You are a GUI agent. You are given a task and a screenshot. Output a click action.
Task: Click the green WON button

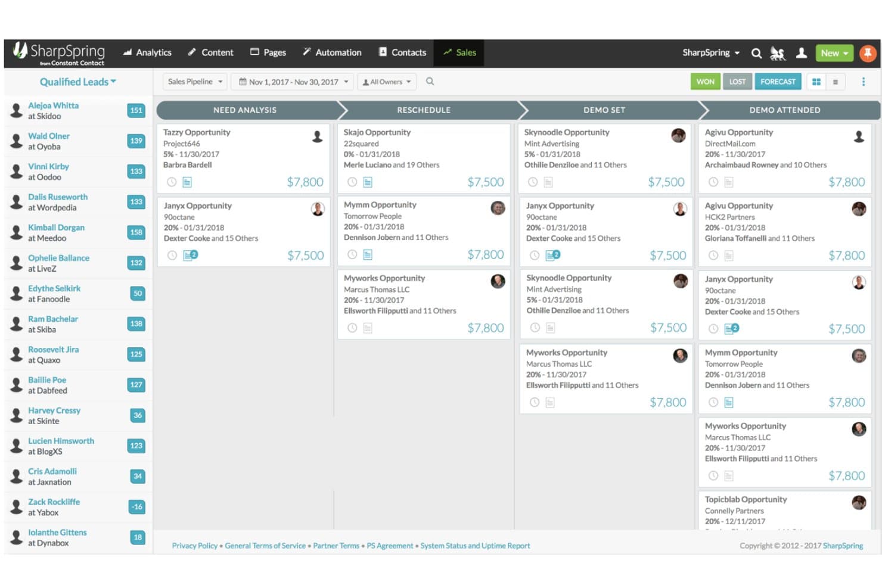[706, 82]
